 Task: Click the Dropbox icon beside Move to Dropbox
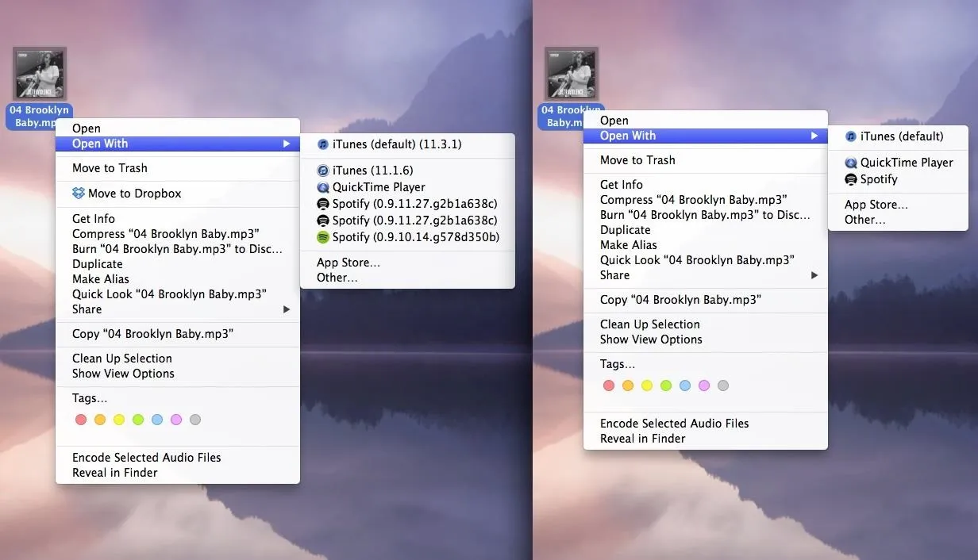[78, 193]
